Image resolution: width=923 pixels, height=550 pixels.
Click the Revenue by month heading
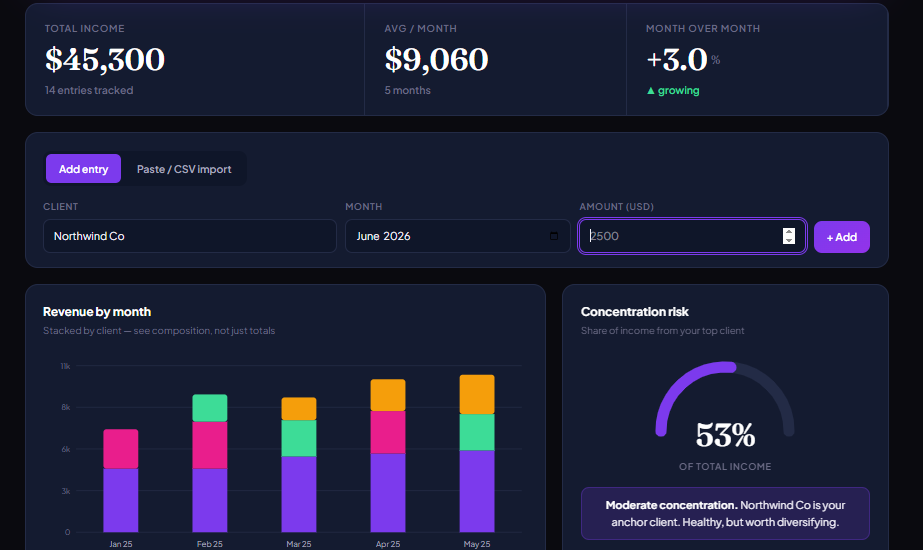coord(97,312)
